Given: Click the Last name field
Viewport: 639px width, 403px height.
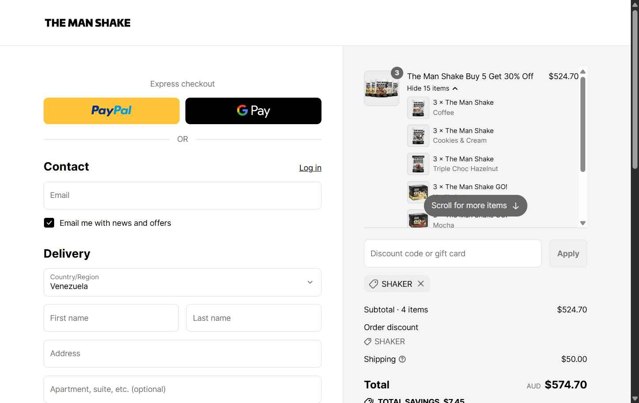Looking at the screenshot, I should (253, 318).
